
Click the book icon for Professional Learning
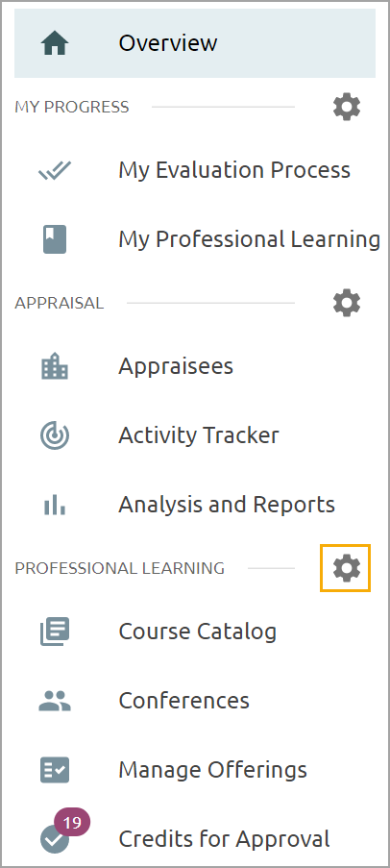tap(55, 239)
